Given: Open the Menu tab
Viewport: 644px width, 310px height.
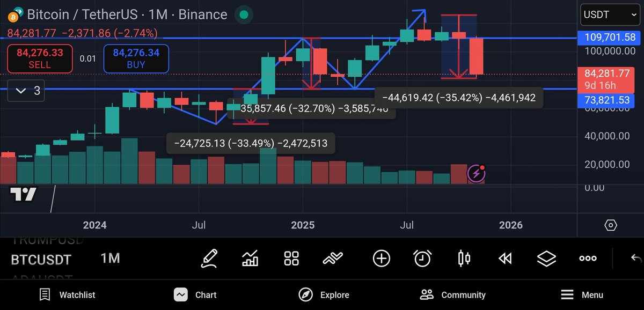Looking at the screenshot, I should click(x=582, y=294).
